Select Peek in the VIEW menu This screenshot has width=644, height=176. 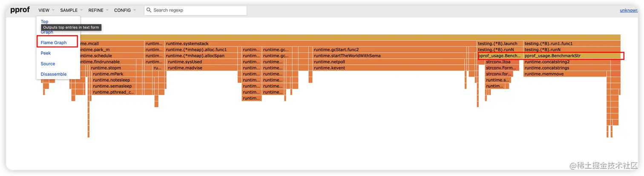point(46,53)
